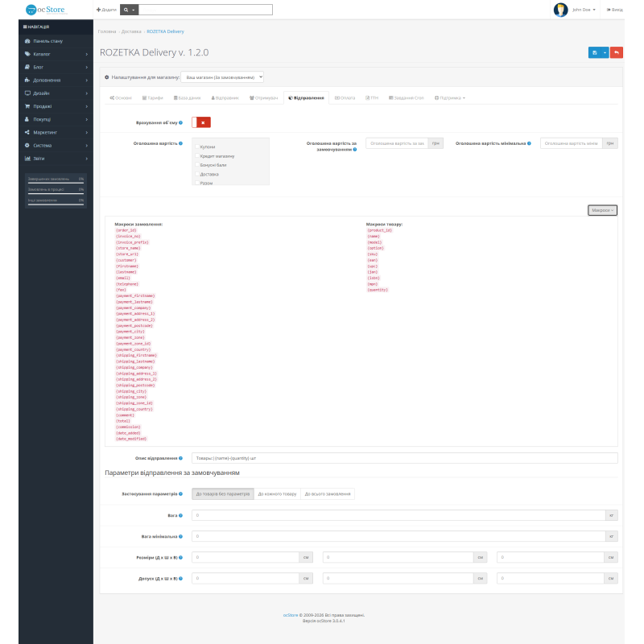Click help icon next to Вага label
Image resolution: width=644 pixels, height=644 pixels.
point(180,515)
